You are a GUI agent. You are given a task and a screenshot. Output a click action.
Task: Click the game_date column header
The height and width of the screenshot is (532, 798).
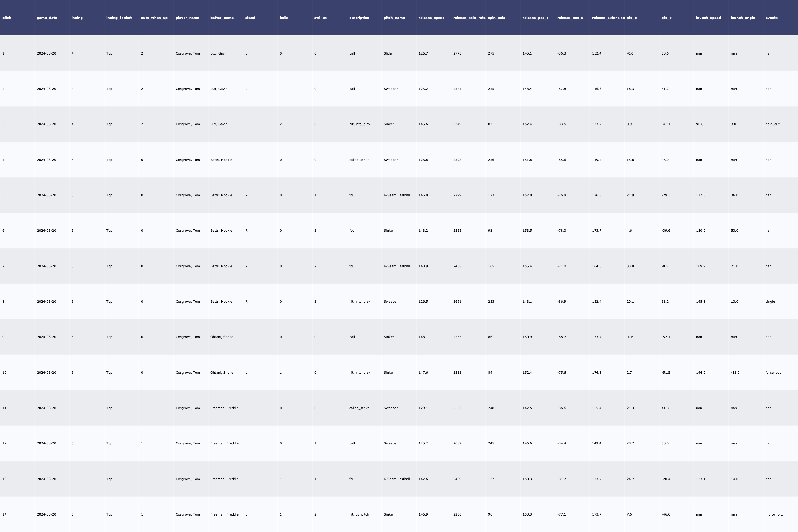coord(47,18)
